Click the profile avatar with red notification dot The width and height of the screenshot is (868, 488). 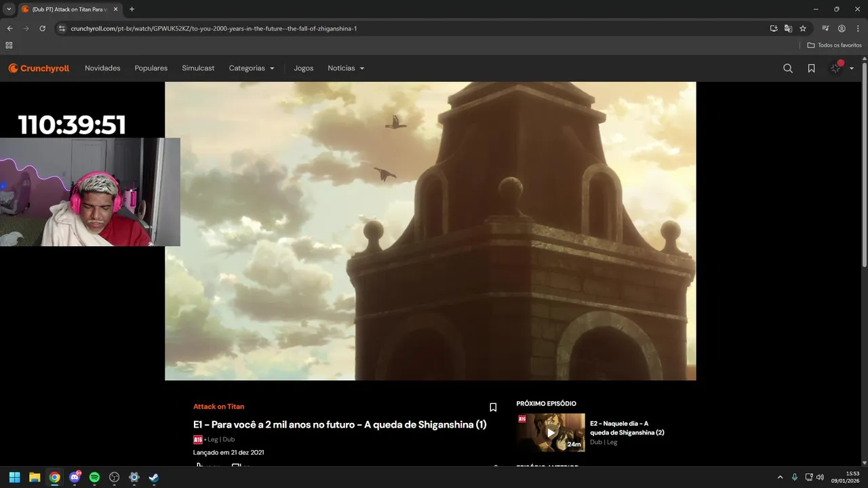pyautogui.click(x=836, y=68)
